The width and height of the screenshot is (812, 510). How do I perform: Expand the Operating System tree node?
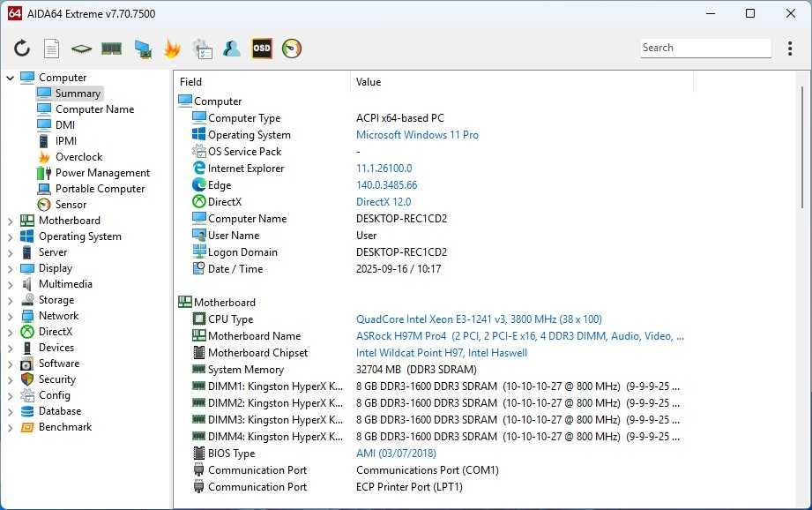tap(10, 237)
